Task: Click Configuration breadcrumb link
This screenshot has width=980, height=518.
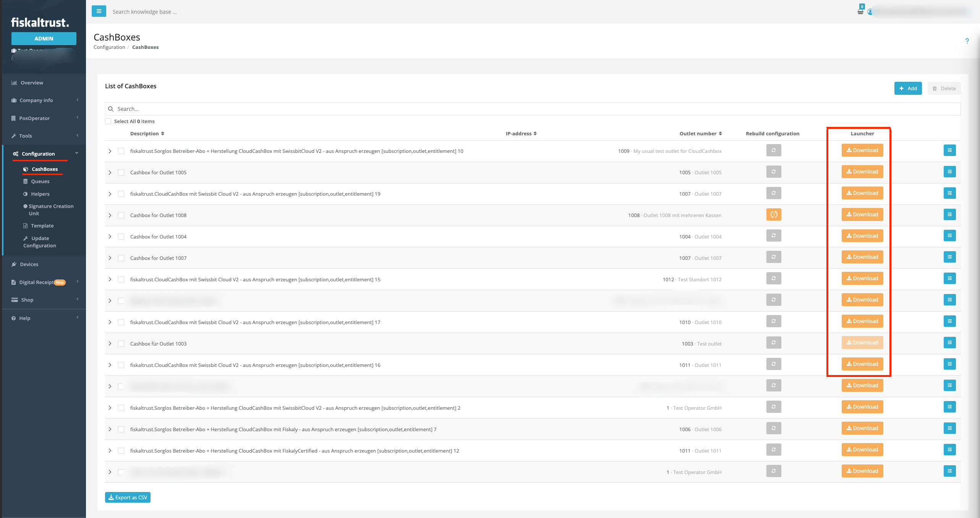Action: coord(109,47)
